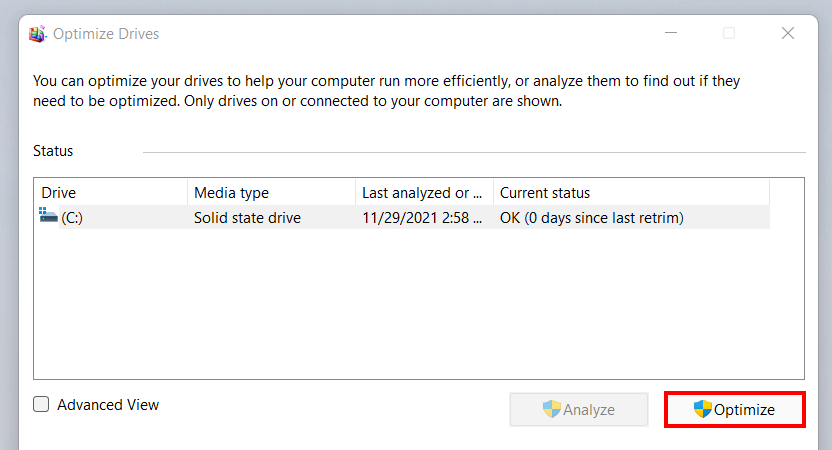Click the shield icon on Analyze button
Viewport: 832px width, 450px height.
click(552, 409)
